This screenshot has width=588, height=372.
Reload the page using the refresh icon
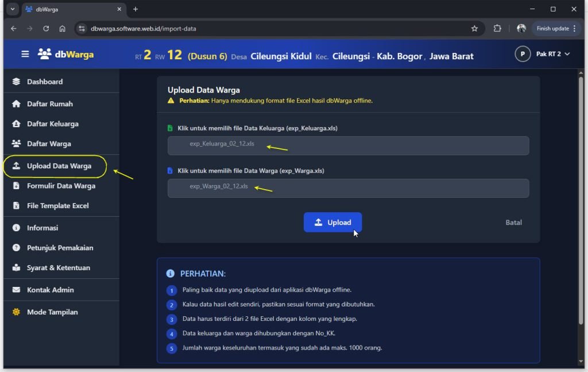coord(46,28)
